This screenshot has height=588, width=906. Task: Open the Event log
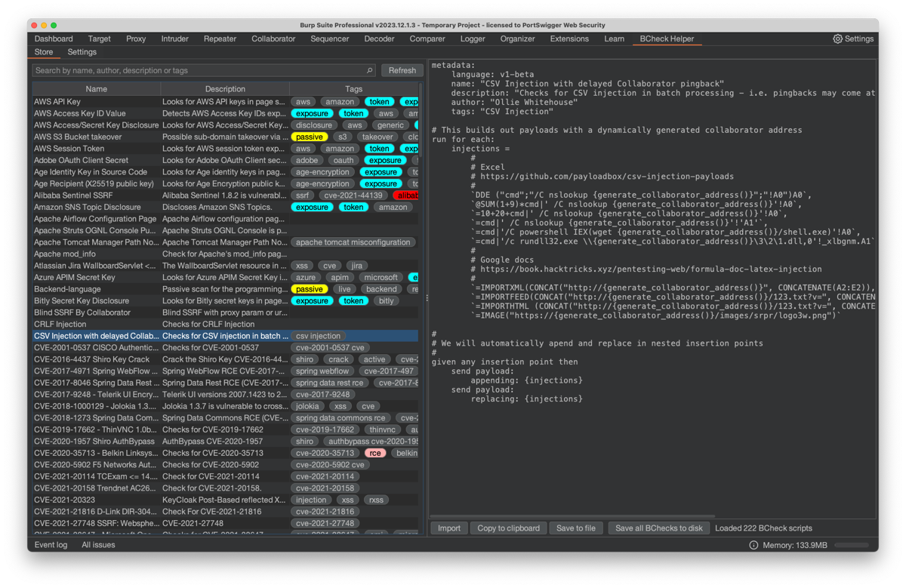click(x=51, y=545)
